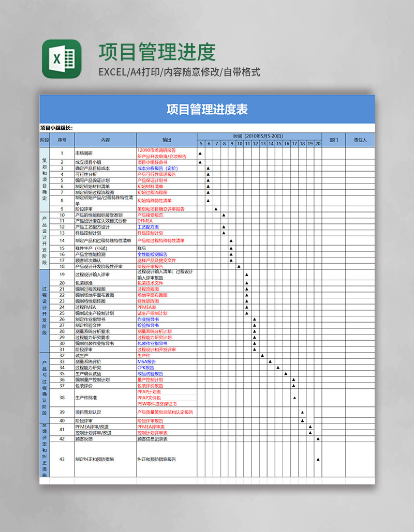Image resolution: width=414 pixels, height=532 pixels.
Task: Select the triangle marker beside 市场调研
Action: click(x=200, y=153)
